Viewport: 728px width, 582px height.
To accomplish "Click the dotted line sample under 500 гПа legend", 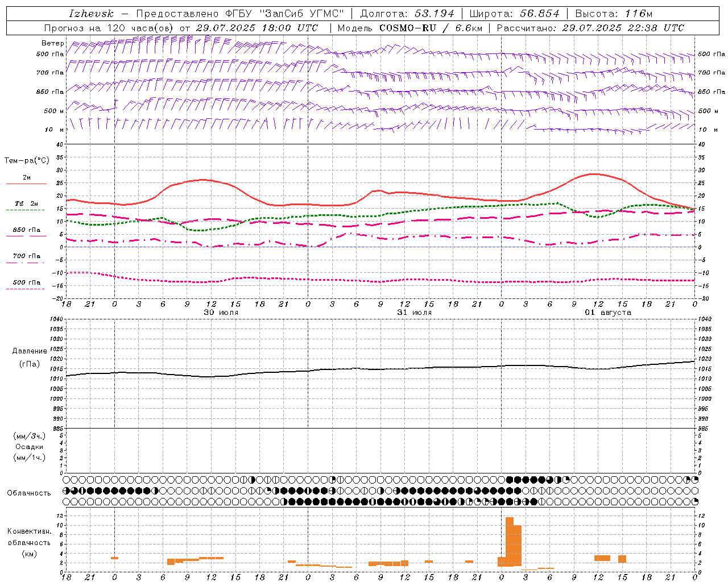I will pos(26,289).
